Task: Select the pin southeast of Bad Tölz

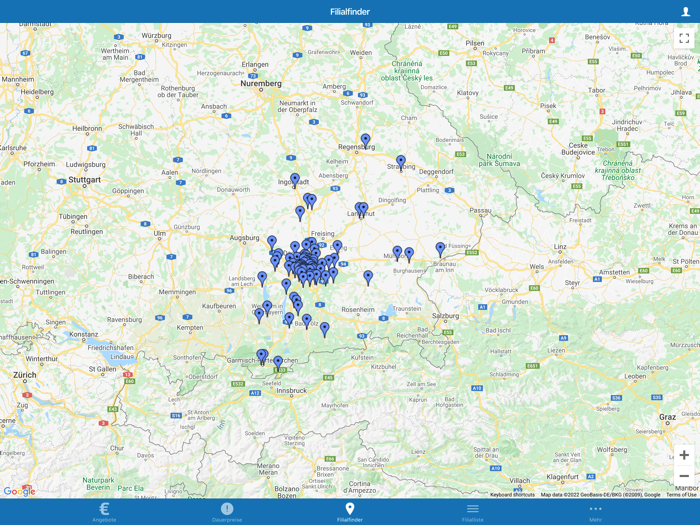Action: pyautogui.click(x=325, y=329)
